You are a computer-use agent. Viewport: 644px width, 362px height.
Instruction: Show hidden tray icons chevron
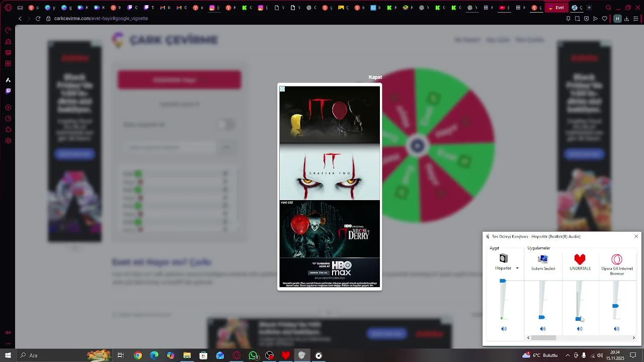pos(567,355)
